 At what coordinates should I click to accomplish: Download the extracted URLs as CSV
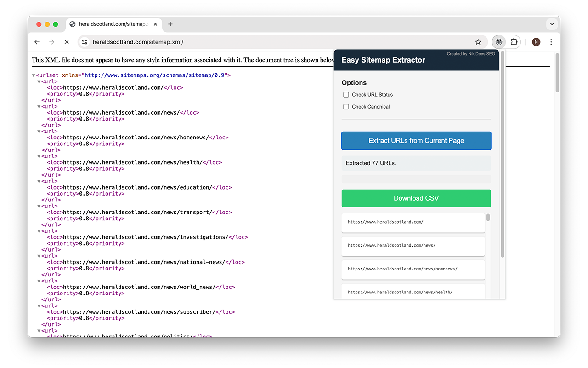416,198
